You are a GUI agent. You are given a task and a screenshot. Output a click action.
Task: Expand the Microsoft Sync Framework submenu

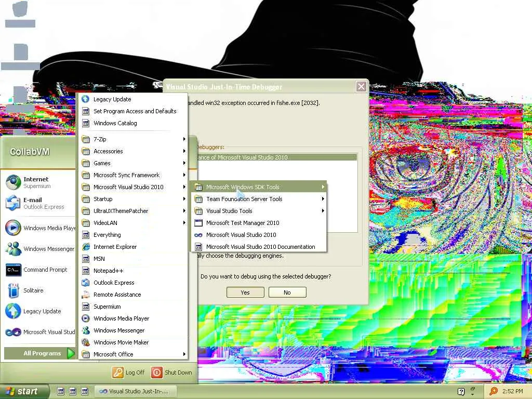click(133, 175)
